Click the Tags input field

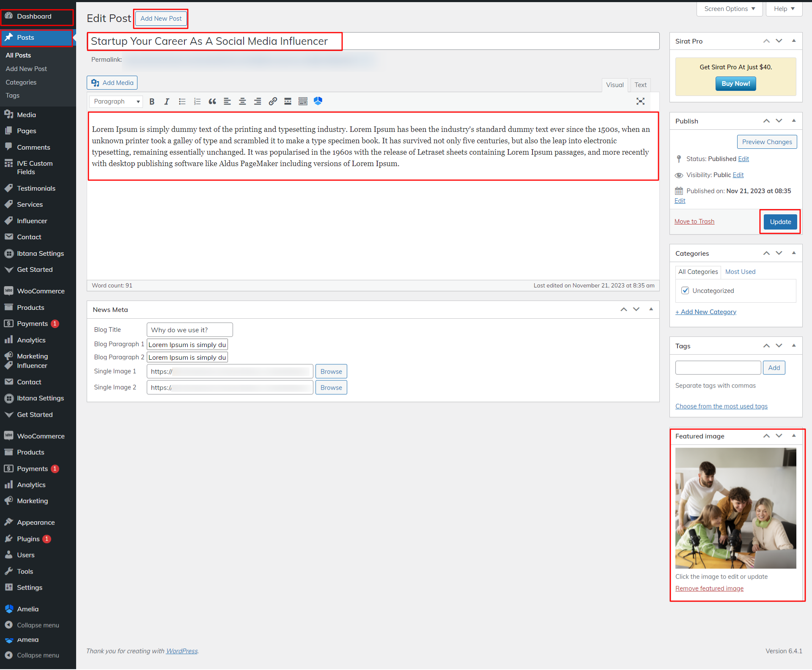point(718,368)
